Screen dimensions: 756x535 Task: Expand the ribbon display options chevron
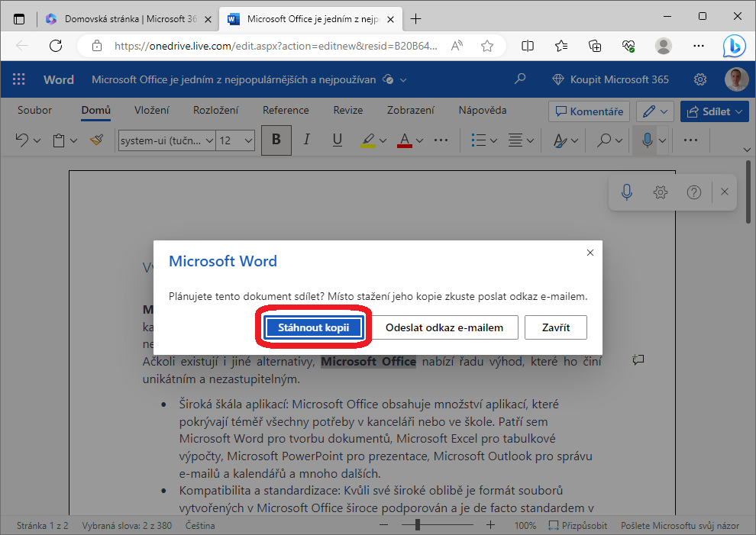click(x=747, y=150)
